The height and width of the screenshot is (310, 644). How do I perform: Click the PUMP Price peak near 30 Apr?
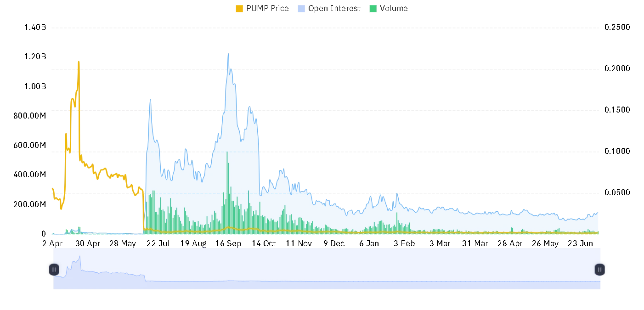pyautogui.click(x=79, y=62)
